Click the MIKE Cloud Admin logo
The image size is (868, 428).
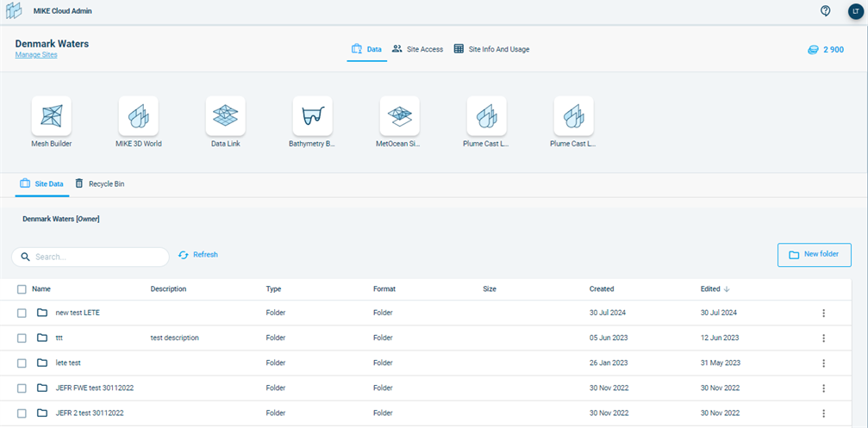click(x=15, y=11)
